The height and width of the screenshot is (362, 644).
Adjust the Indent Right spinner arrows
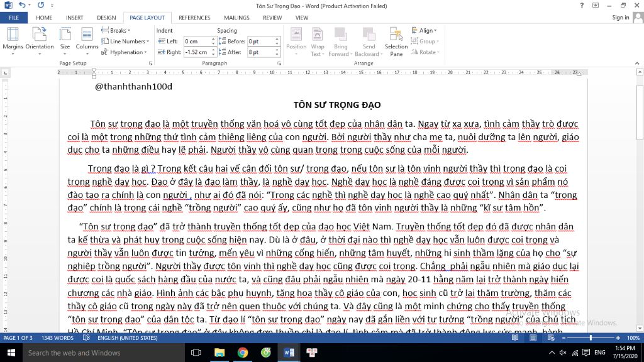point(213,52)
